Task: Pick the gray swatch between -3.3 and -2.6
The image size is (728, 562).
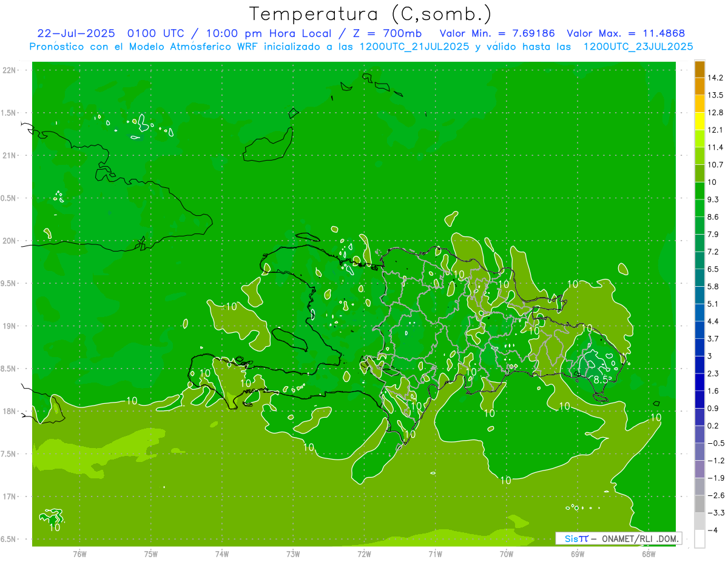Action: 699,504
